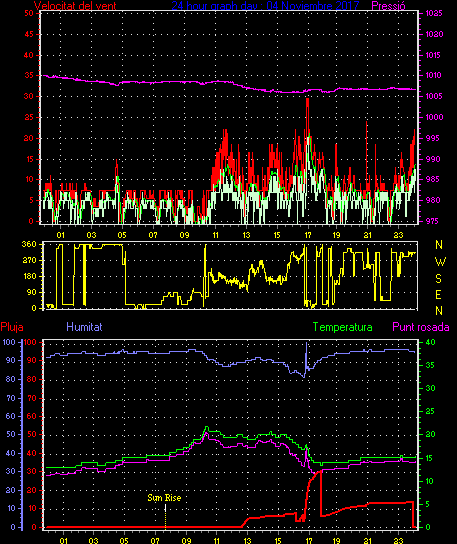Screen dimensions: 457x544
Task: Click the pressure axis value 995
Action: (433, 138)
